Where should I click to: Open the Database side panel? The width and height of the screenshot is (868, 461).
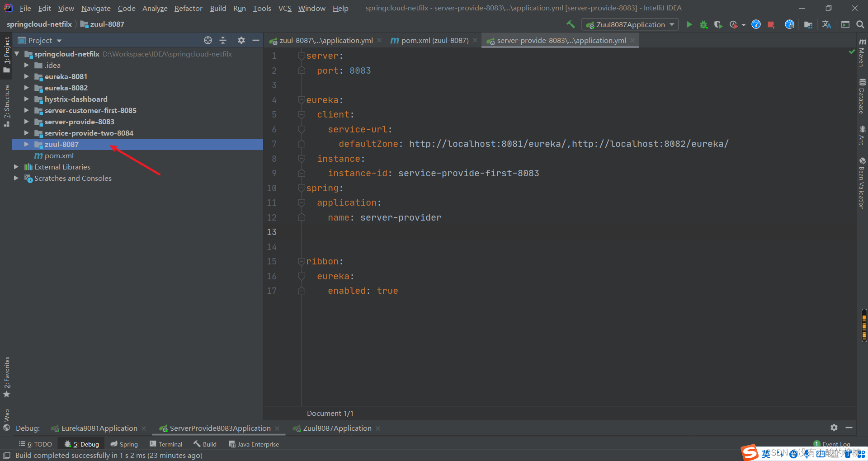pos(862,96)
